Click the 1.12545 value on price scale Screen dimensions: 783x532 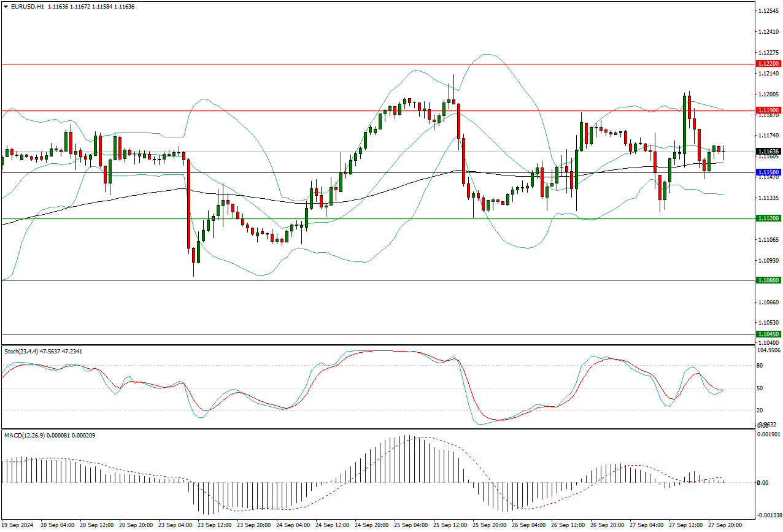[768, 11]
